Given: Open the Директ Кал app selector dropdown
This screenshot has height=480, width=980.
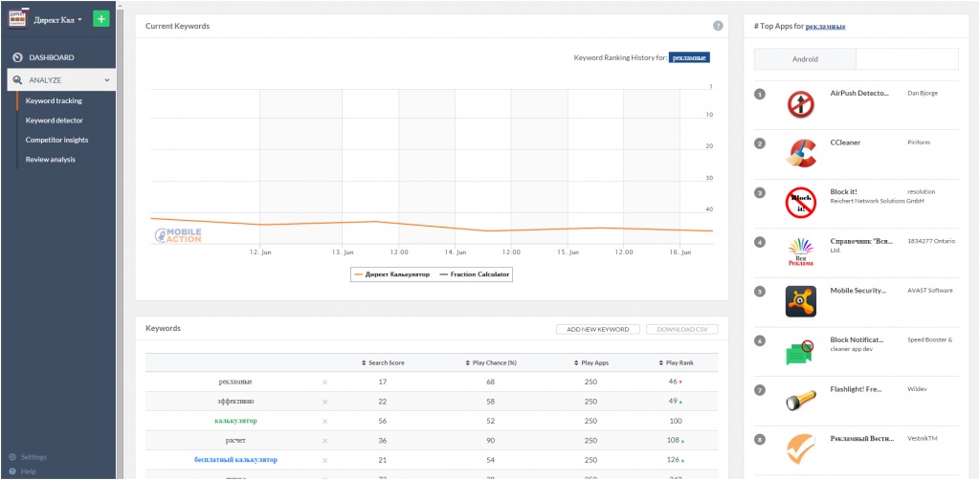Looking at the screenshot, I should pyautogui.click(x=57, y=19).
